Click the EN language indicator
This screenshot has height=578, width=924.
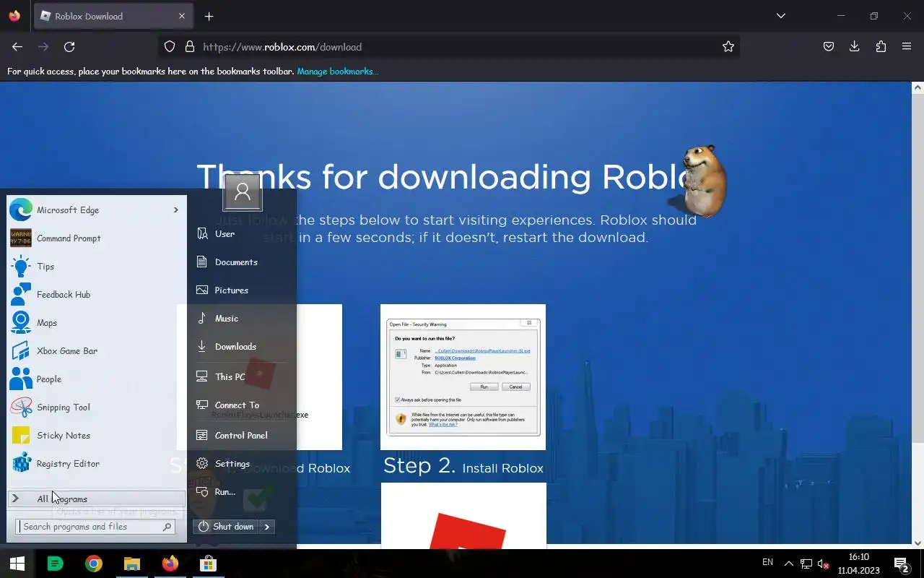(x=767, y=562)
